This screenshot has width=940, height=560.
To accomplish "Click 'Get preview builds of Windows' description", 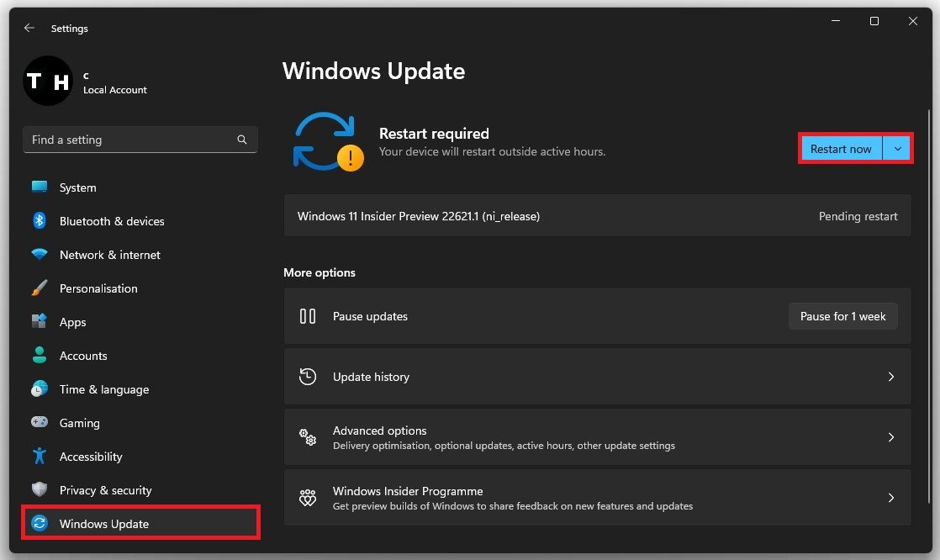I will click(x=513, y=506).
